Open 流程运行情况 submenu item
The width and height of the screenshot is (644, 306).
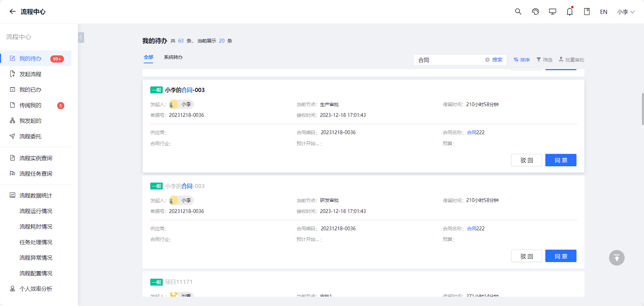tap(36, 211)
